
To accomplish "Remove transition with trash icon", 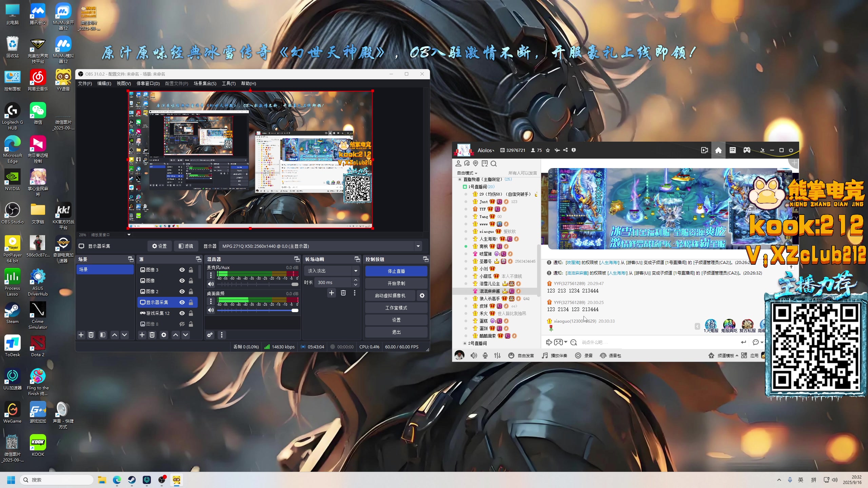I will point(343,293).
